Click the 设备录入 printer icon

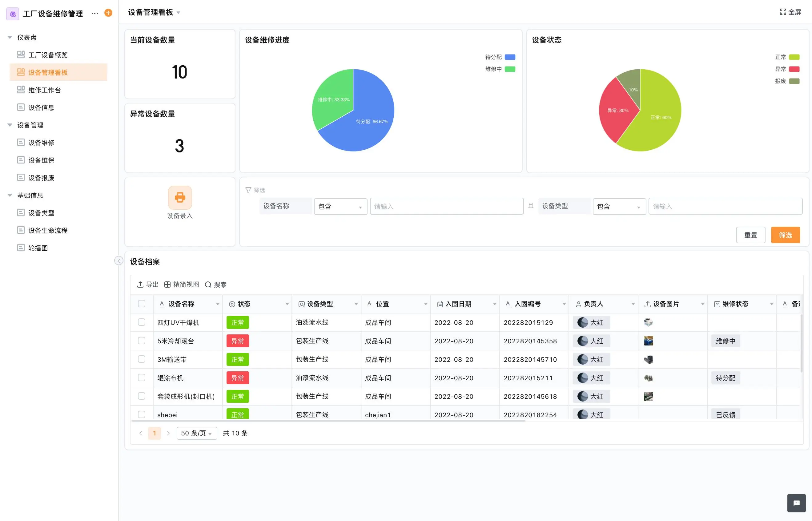point(179,197)
